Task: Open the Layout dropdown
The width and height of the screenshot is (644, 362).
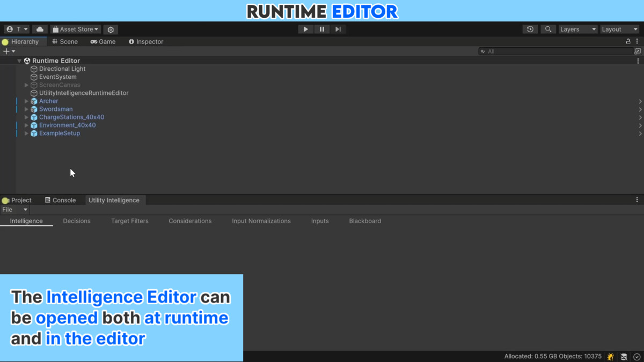Action: (x=620, y=29)
